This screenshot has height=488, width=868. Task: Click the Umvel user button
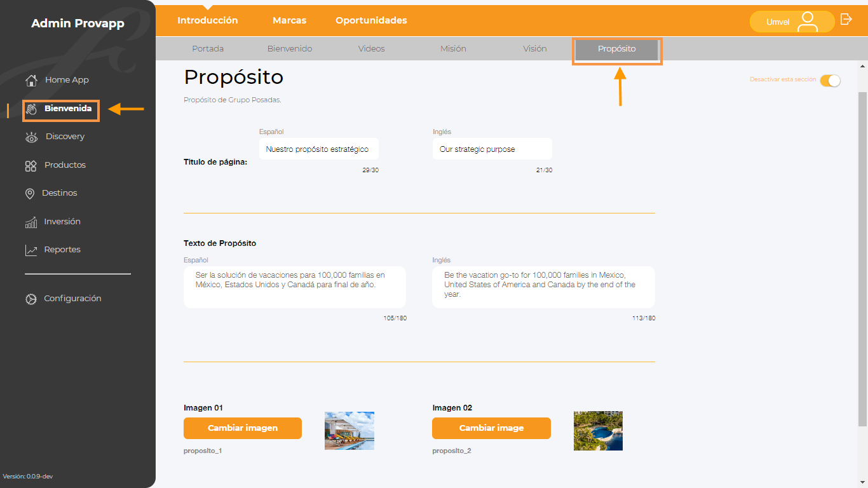coord(792,22)
